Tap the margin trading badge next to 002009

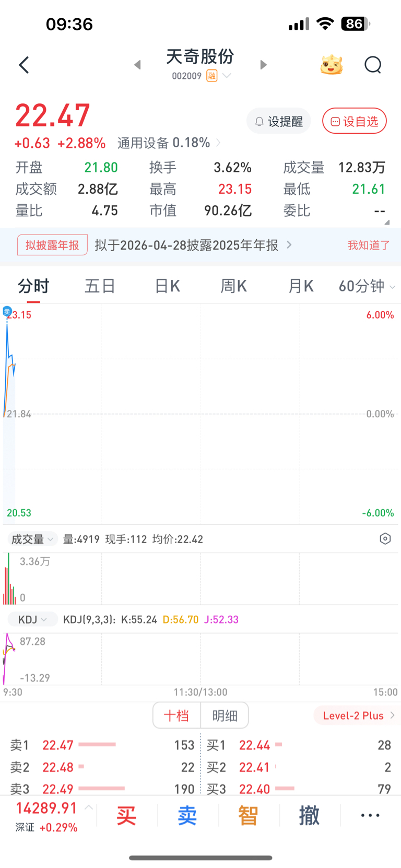coord(211,76)
